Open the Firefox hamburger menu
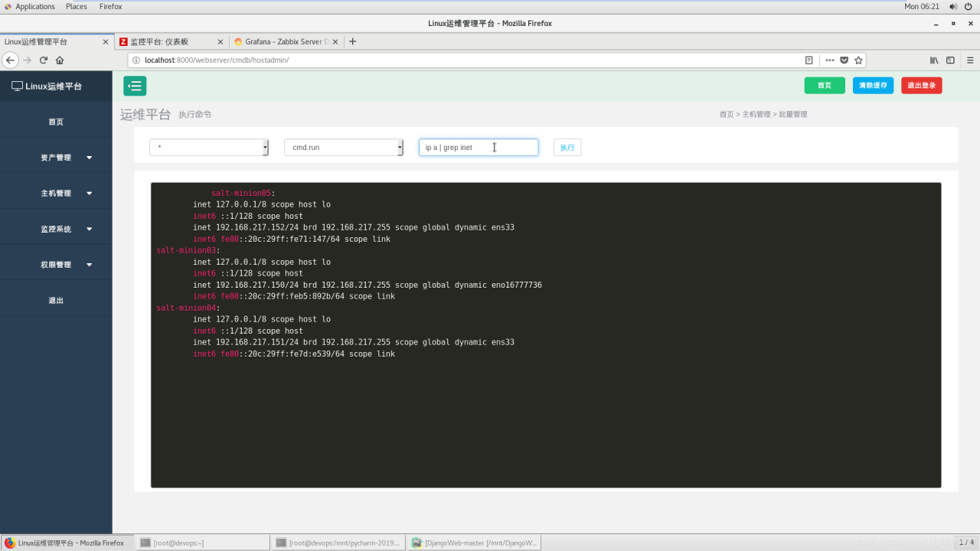 pos(970,60)
